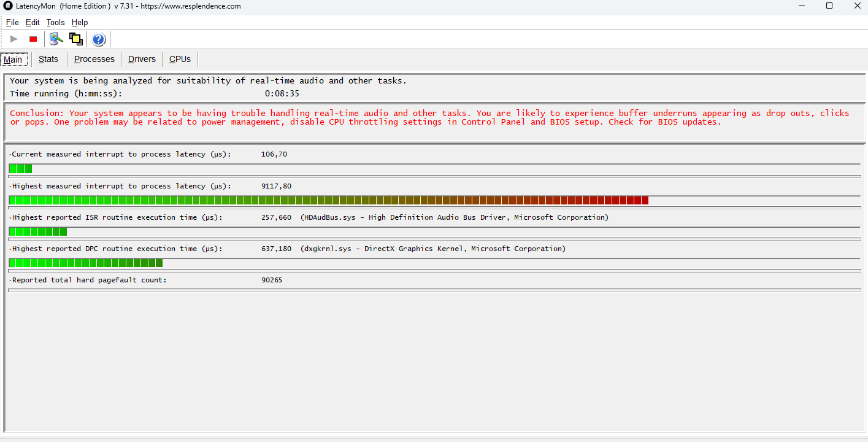Open the Tools menu
Image resolution: width=868 pixels, height=442 pixels.
click(55, 23)
